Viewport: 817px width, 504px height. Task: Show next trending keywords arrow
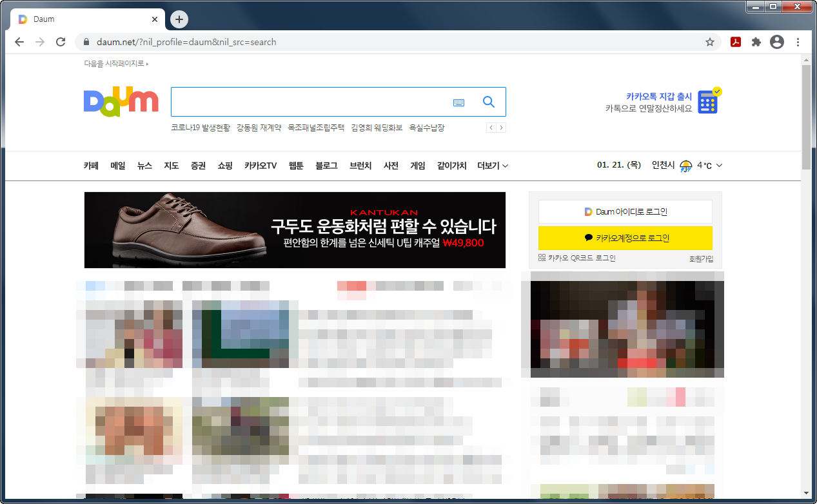pyautogui.click(x=501, y=128)
